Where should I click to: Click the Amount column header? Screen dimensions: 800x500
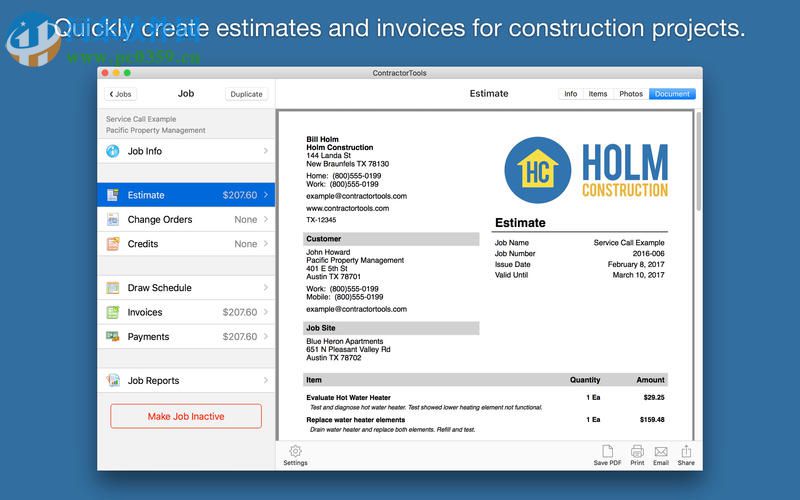651,380
